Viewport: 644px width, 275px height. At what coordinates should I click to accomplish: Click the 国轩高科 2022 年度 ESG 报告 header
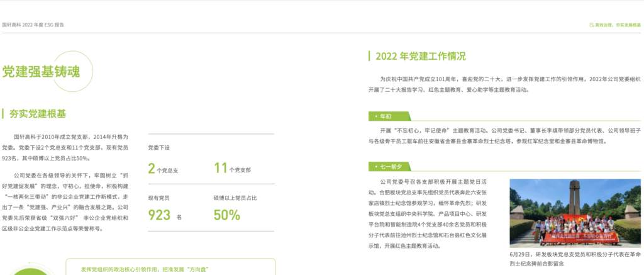tap(33, 25)
